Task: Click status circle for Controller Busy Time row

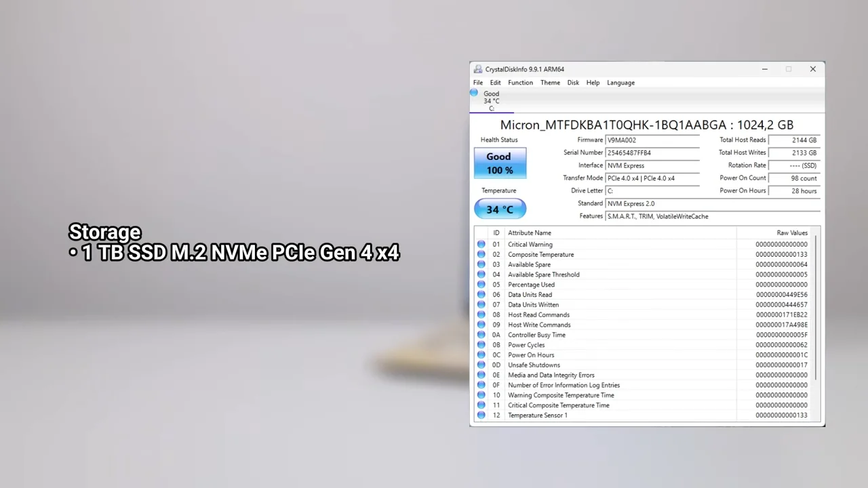Action: tap(481, 335)
